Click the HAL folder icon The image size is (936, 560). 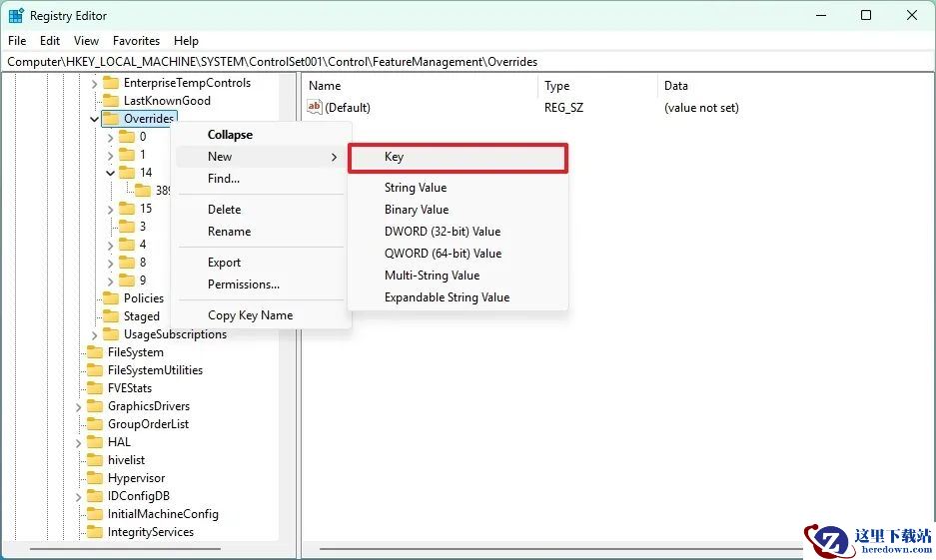point(95,441)
